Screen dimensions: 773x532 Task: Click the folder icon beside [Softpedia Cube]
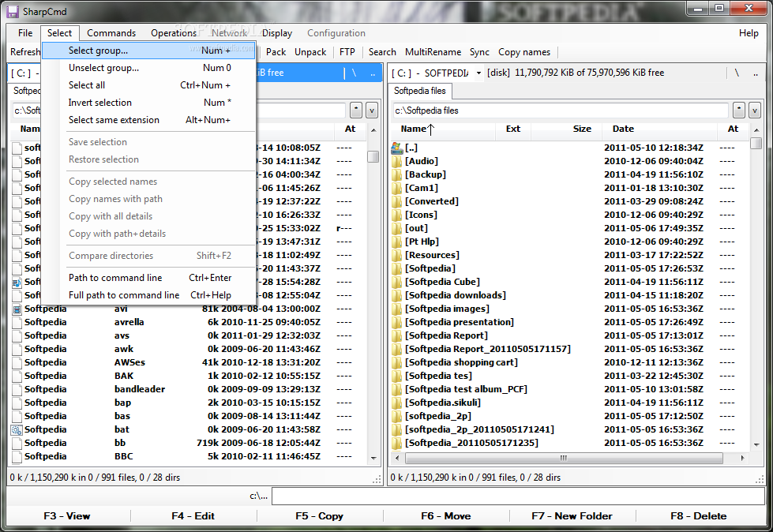coord(397,282)
